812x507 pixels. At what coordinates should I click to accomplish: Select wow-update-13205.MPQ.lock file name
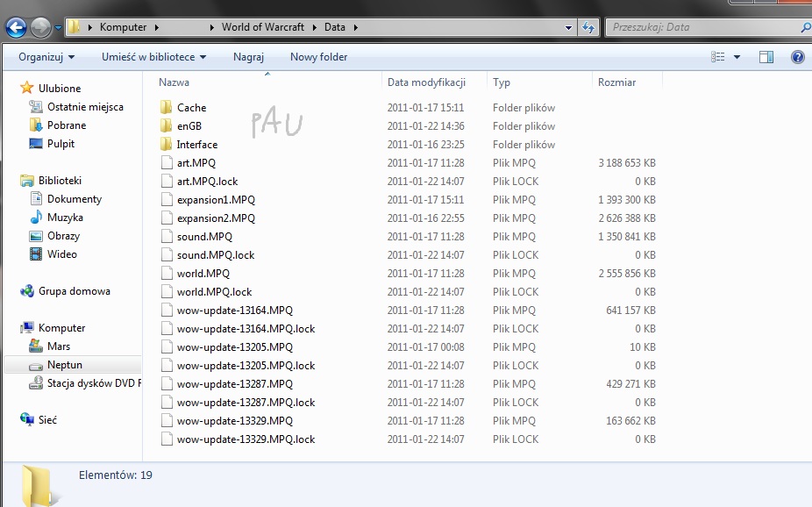click(x=246, y=366)
